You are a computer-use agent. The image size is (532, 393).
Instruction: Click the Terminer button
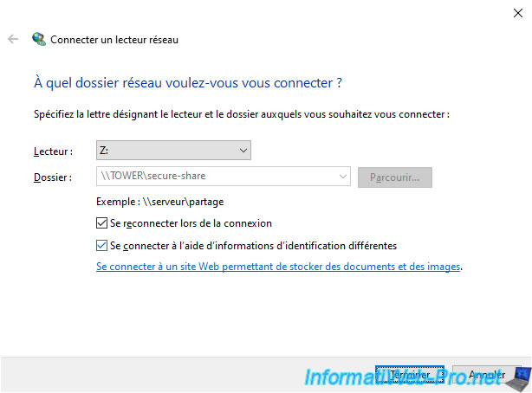(x=410, y=375)
